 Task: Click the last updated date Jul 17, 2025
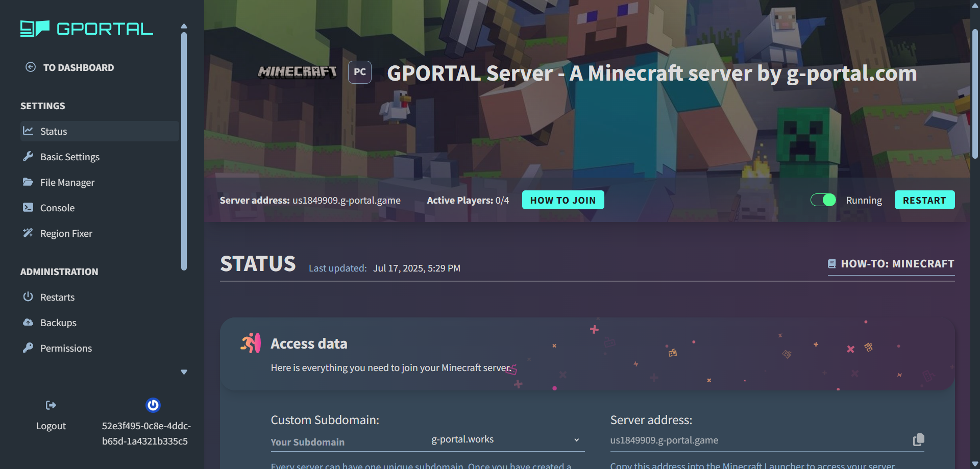416,268
